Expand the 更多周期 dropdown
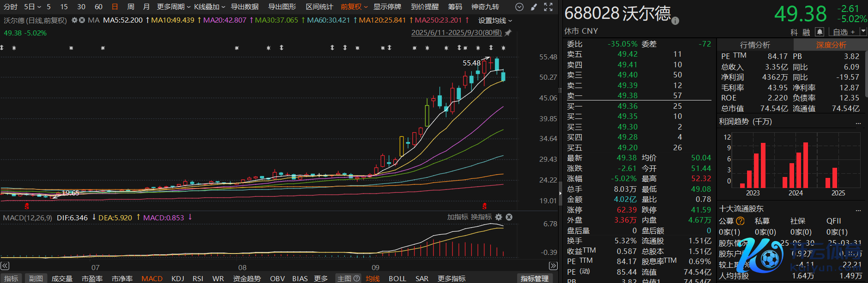 tap(173, 7)
